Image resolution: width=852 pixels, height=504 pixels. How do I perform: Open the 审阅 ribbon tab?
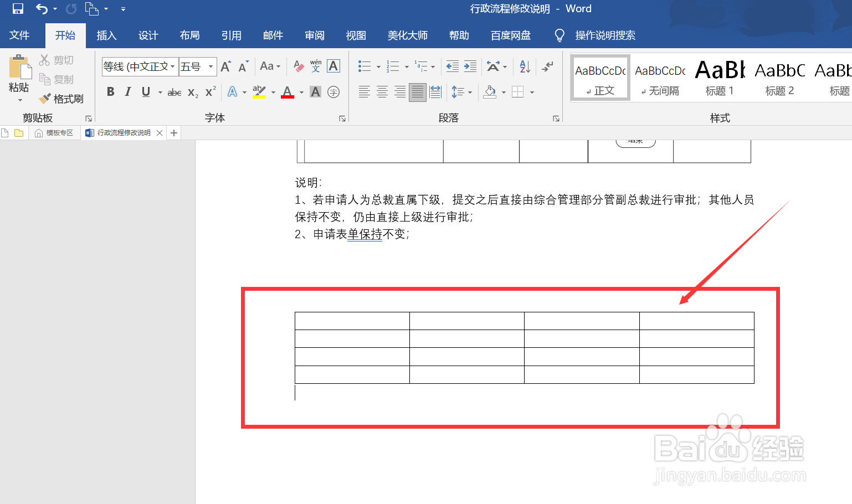(x=314, y=35)
